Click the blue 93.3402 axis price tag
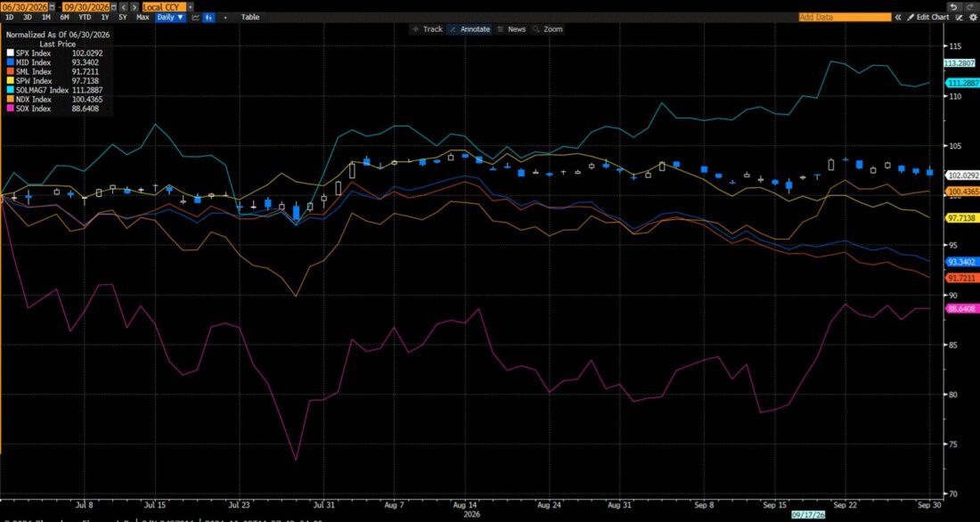The image size is (980, 522). (x=962, y=262)
